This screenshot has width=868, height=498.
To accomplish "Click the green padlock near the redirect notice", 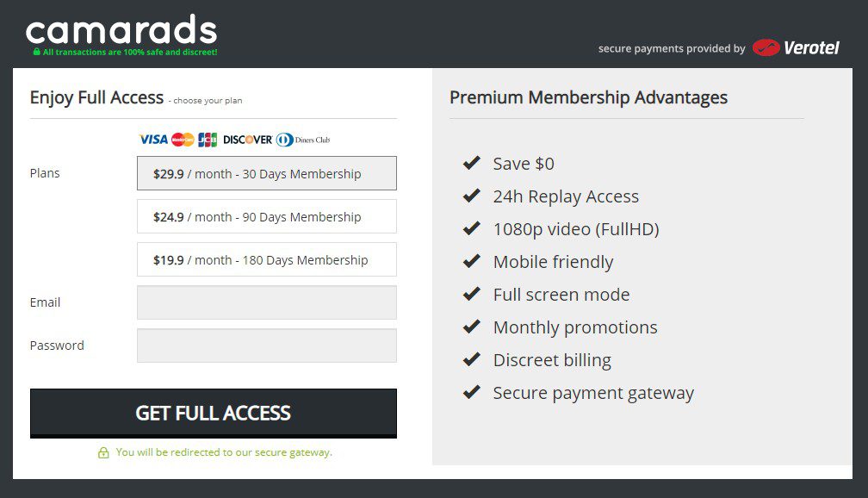I will pyautogui.click(x=105, y=452).
